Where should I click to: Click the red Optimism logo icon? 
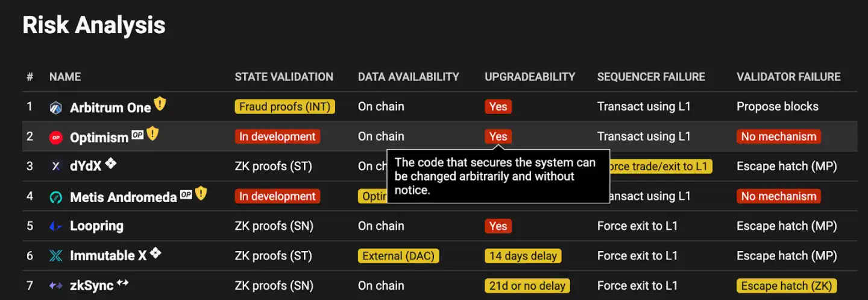pos(55,138)
